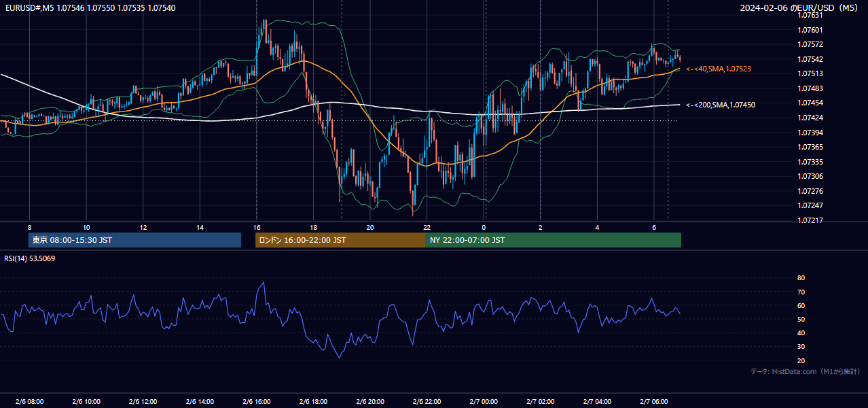Click RSI scale value 30
The height and width of the screenshot is (408, 868).
pyautogui.click(x=801, y=347)
